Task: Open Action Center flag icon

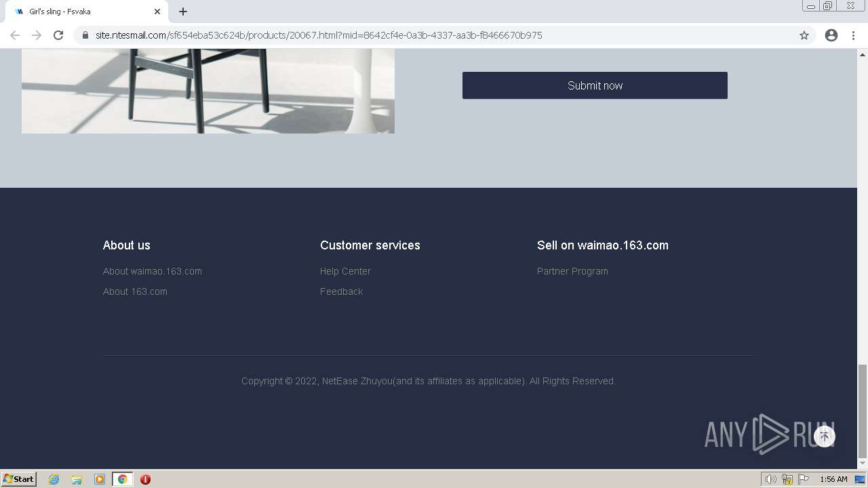Action: (804, 479)
